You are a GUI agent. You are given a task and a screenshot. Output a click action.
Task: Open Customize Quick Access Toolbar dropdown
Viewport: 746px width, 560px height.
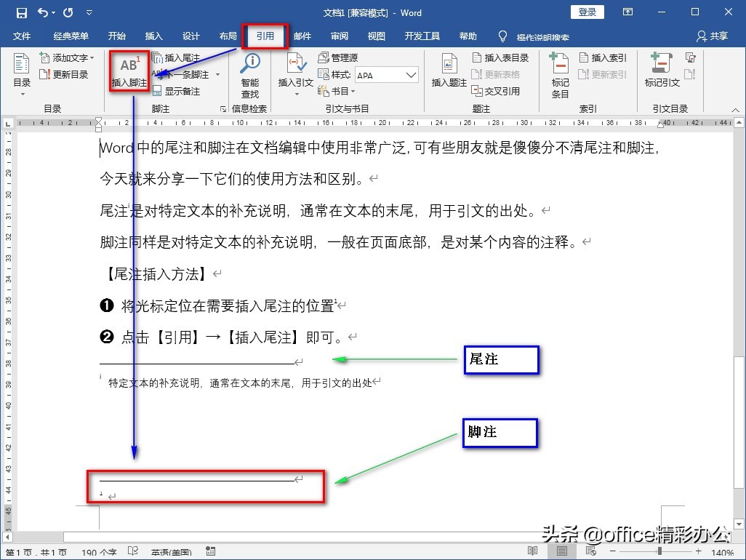(x=89, y=13)
